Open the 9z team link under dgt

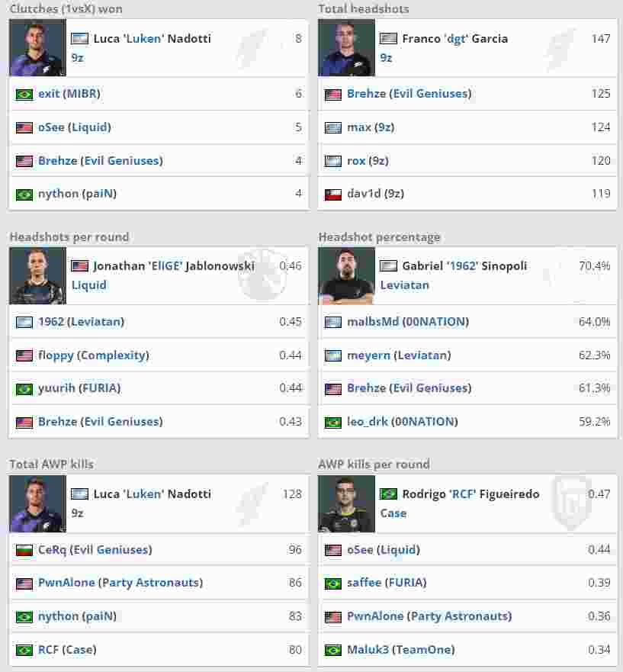click(x=386, y=58)
